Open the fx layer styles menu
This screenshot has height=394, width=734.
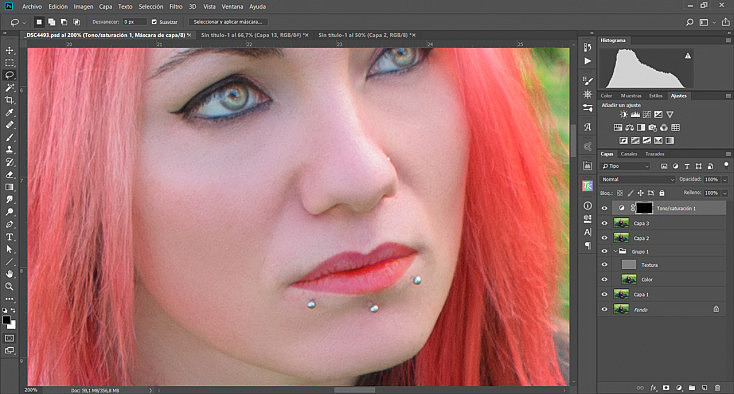coord(653,388)
